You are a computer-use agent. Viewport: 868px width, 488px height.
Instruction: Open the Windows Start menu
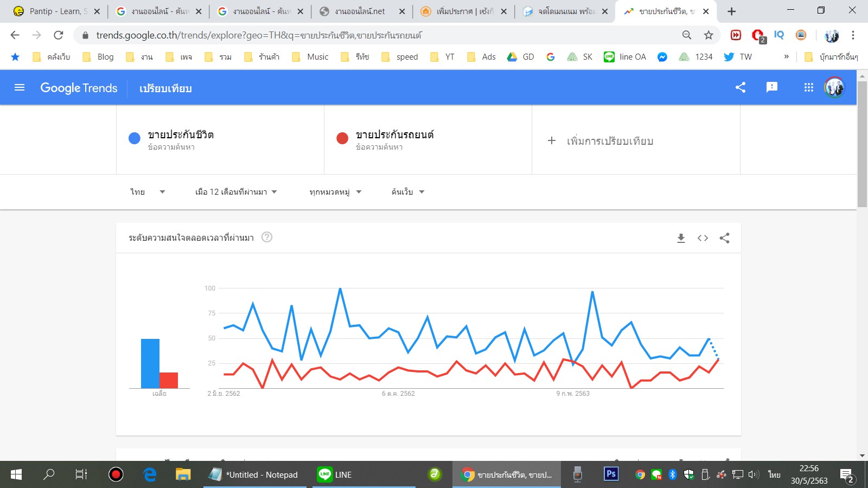(16, 474)
